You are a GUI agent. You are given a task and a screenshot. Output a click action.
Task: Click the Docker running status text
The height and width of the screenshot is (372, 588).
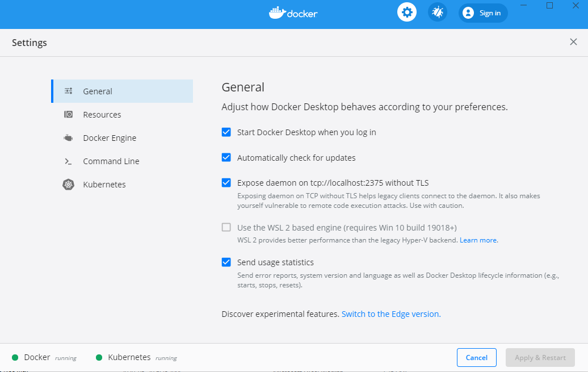pos(66,358)
